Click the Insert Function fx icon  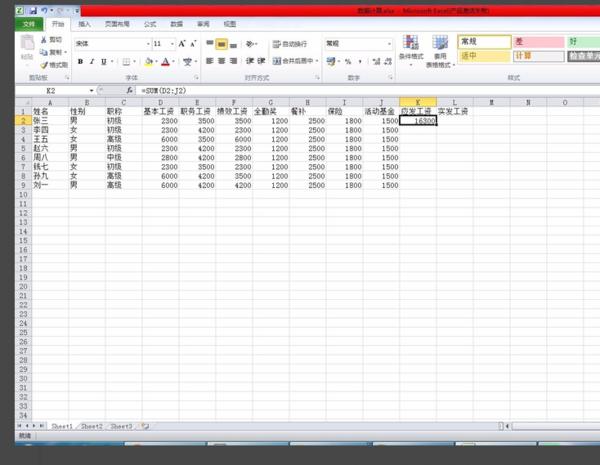(x=130, y=91)
